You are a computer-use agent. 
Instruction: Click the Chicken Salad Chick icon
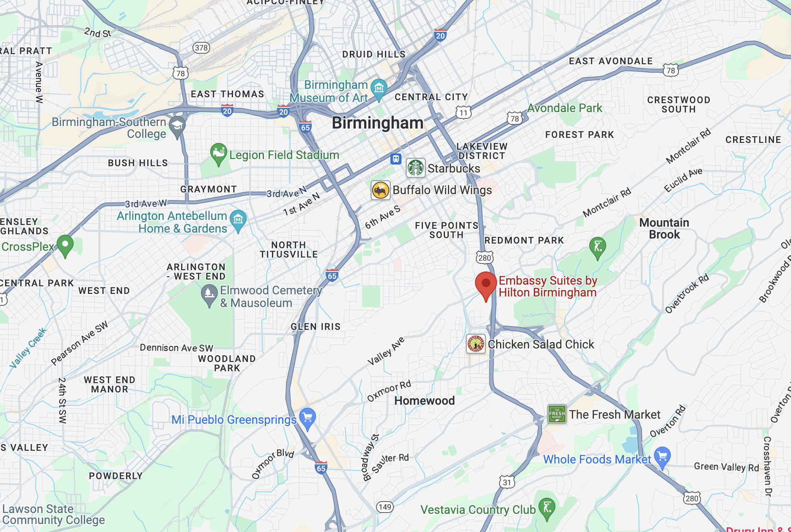(476, 344)
